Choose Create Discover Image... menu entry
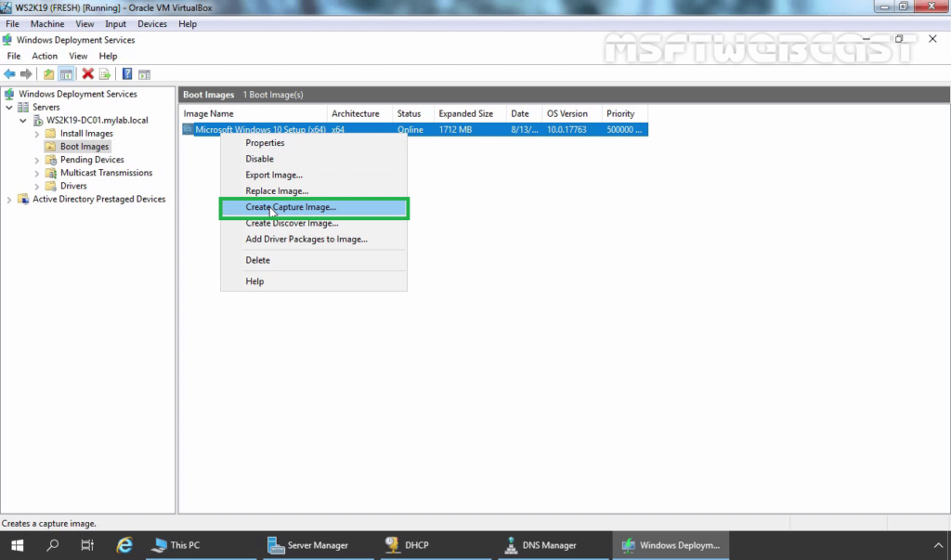 (314, 223)
